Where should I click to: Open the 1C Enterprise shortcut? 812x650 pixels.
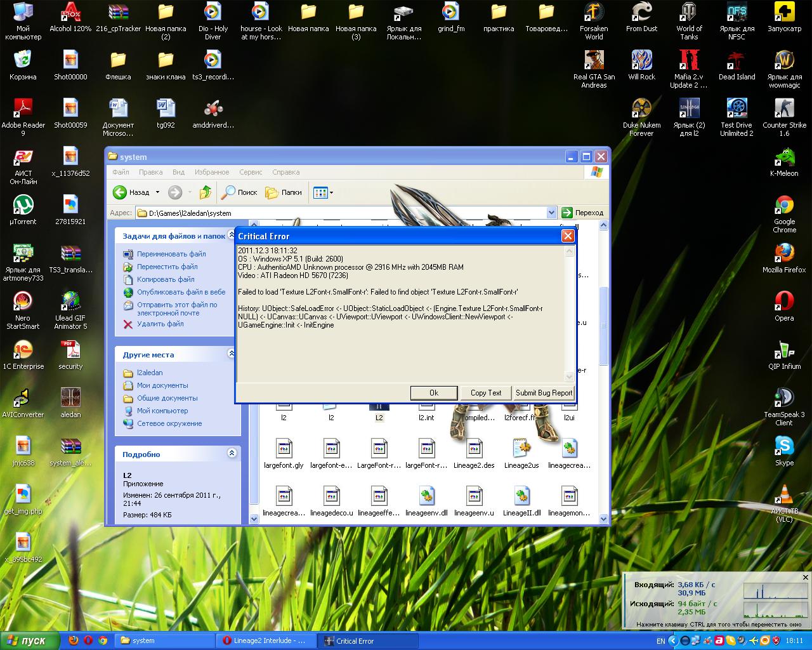[x=23, y=354]
